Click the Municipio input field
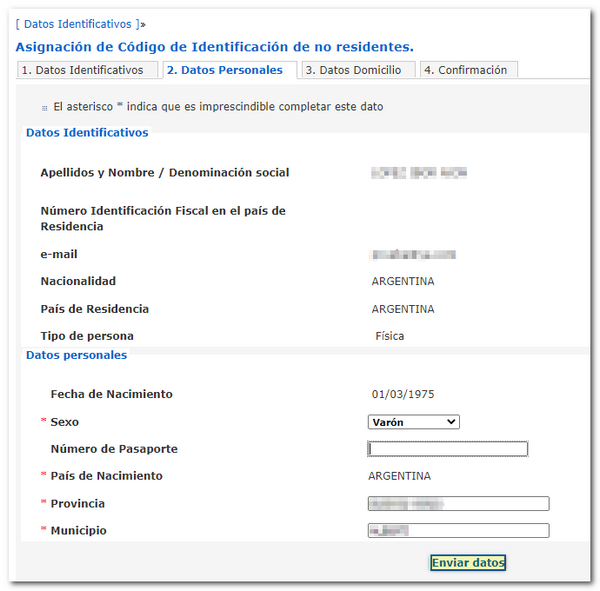Image resolution: width=600 pixels, height=591 pixels. point(458,531)
